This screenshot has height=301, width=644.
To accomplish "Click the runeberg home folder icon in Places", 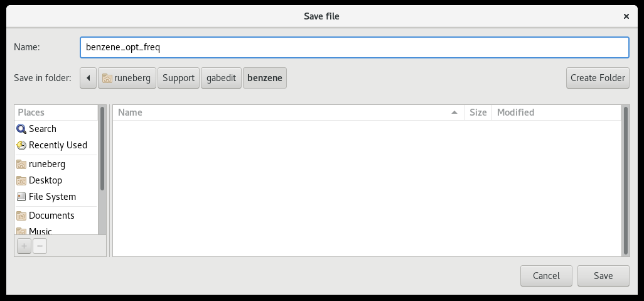I will (21, 164).
